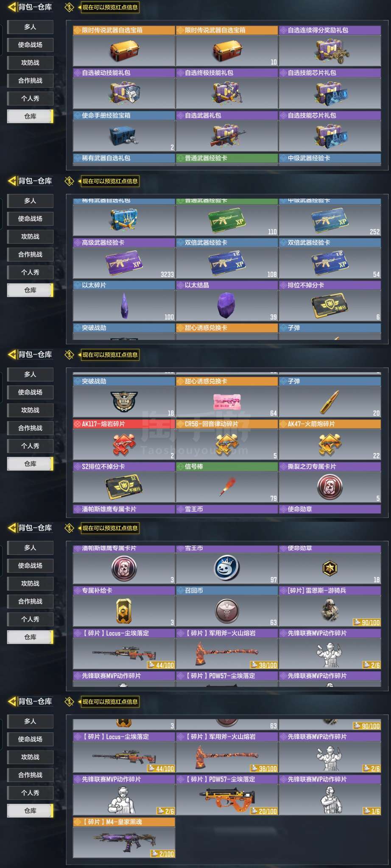Tap the 召回币 coin icon

pyautogui.click(x=227, y=611)
